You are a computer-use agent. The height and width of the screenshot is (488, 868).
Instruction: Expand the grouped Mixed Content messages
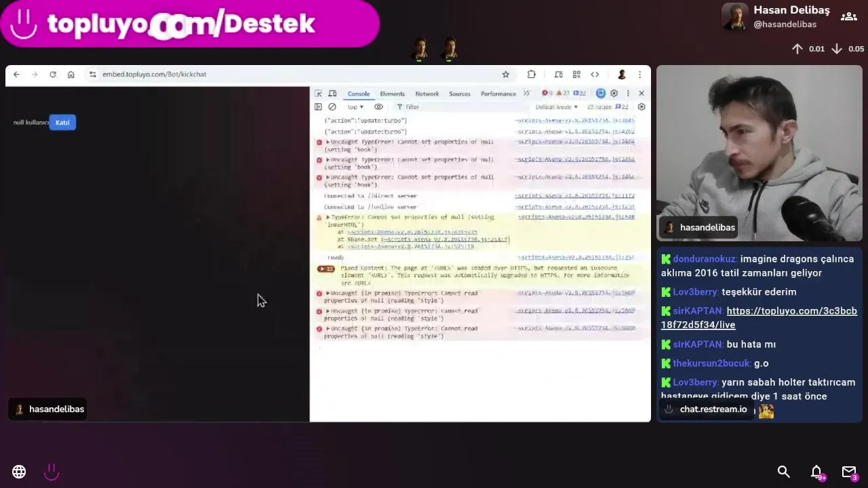[x=326, y=269]
